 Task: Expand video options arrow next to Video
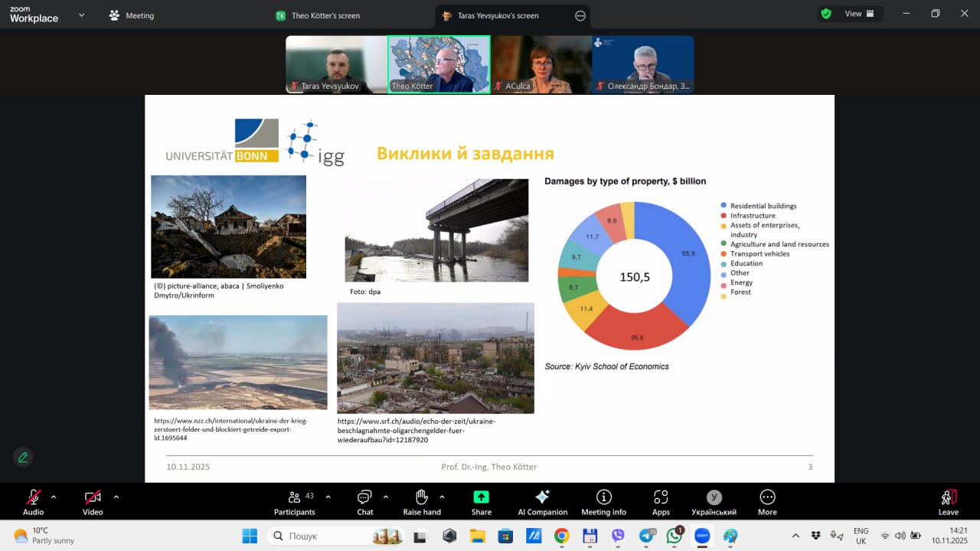point(116,497)
